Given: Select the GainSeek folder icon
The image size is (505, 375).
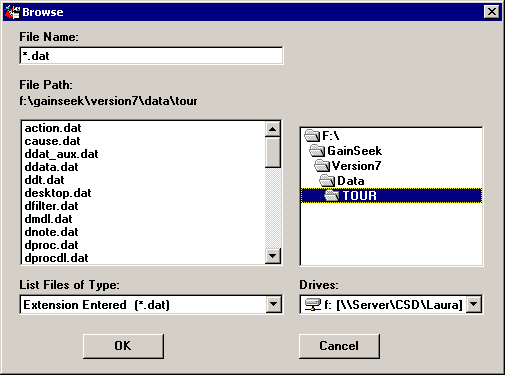Looking at the screenshot, I should (317, 151).
